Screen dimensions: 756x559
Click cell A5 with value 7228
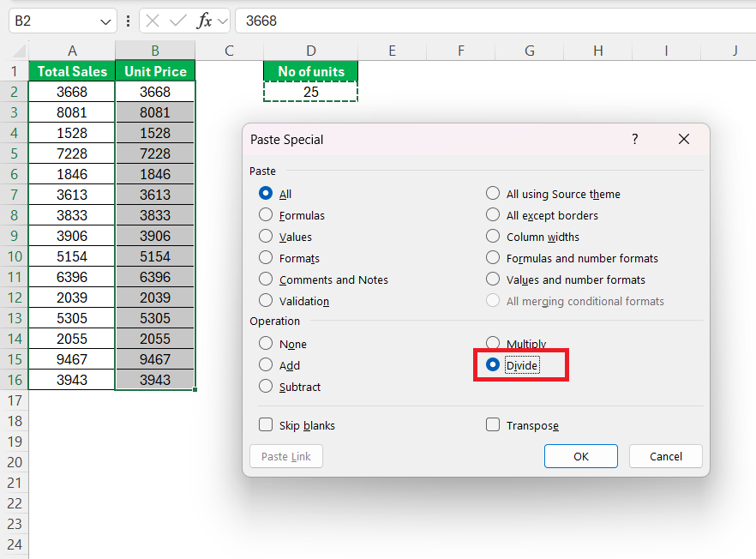[72, 153]
